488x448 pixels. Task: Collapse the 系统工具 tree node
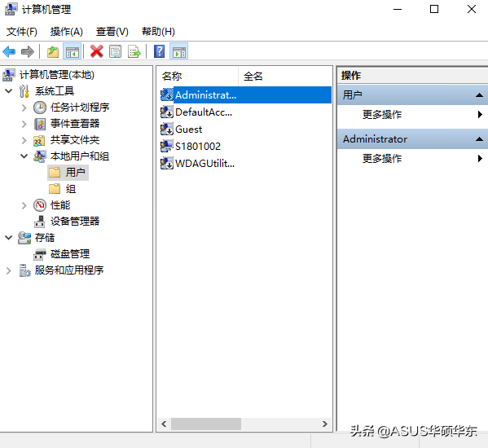point(9,91)
